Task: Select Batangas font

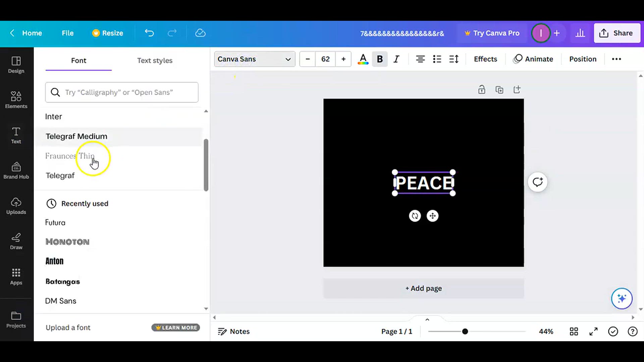Action: coord(119,281)
